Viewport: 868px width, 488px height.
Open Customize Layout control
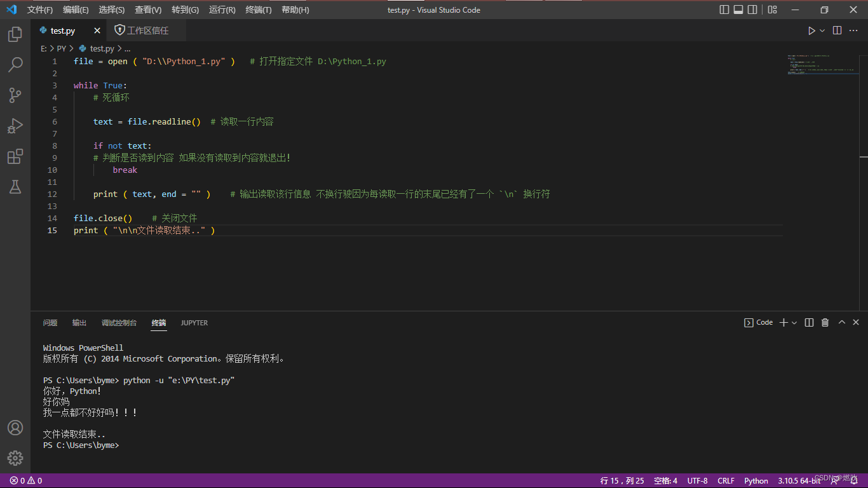pos(773,10)
